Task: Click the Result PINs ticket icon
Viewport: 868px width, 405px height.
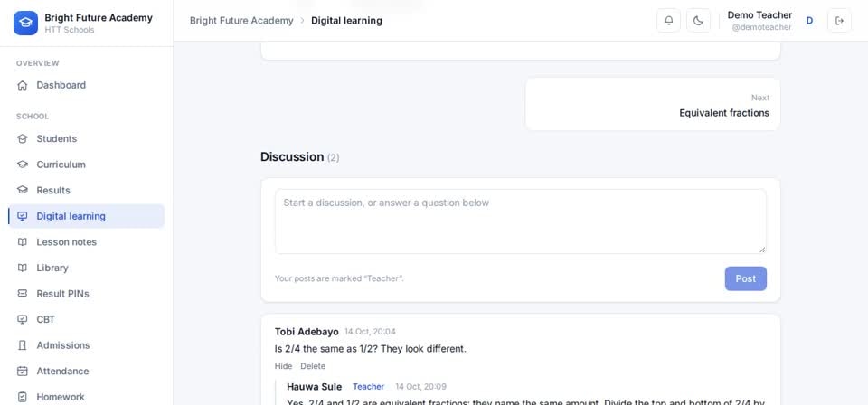Action: point(22,294)
